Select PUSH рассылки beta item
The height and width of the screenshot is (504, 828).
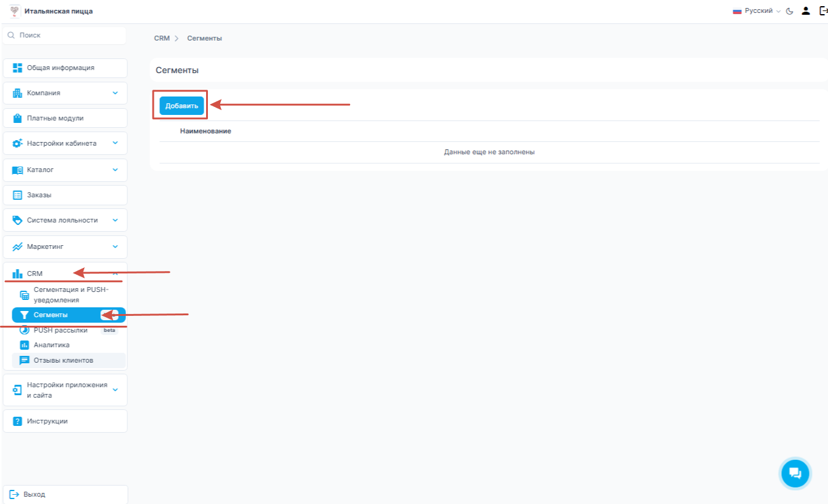point(60,330)
